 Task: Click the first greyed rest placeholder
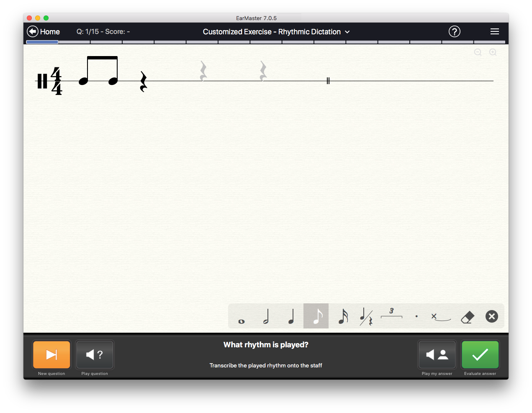point(203,71)
